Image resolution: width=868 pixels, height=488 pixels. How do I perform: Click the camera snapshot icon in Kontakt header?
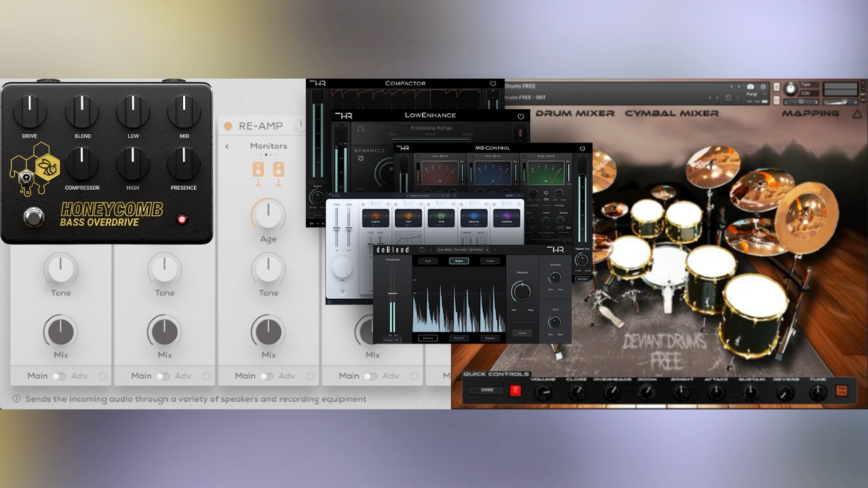(x=750, y=85)
